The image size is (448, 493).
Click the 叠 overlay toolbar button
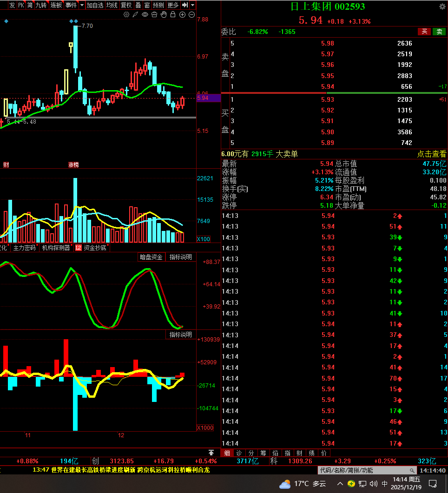(138, 5)
